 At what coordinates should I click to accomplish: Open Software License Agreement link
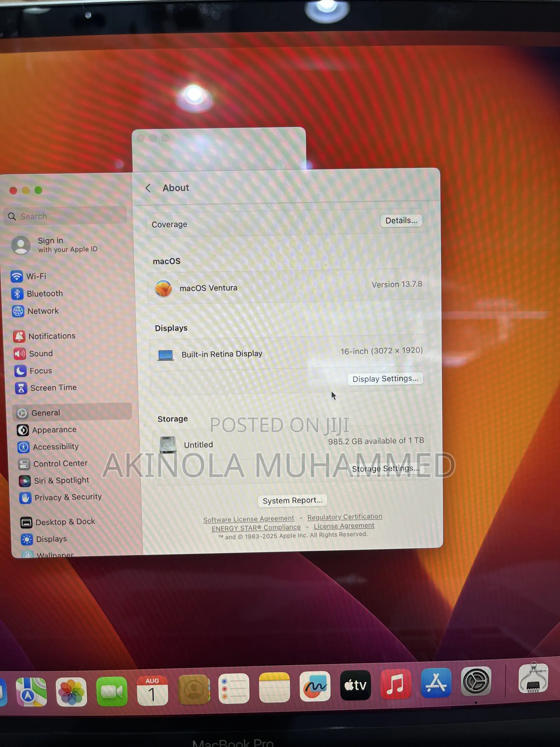pyautogui.click(x=248, y=519)
